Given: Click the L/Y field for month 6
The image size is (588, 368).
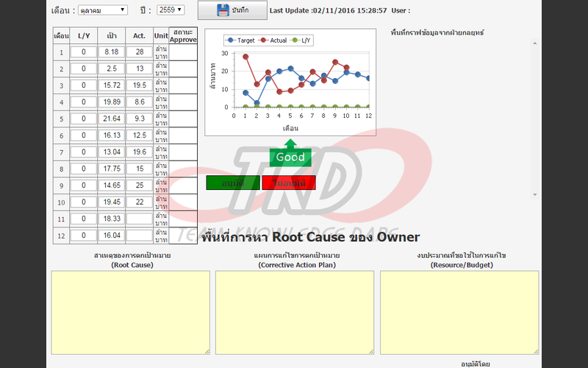Looking at the screenshot, I should coord(84,135).
